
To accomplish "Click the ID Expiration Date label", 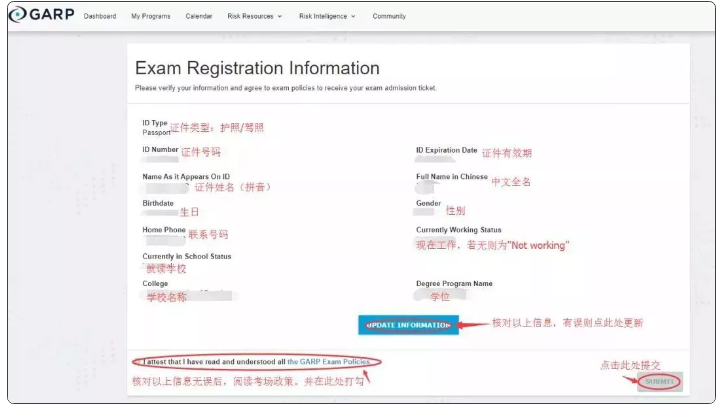I will click(x=447, y=150).
